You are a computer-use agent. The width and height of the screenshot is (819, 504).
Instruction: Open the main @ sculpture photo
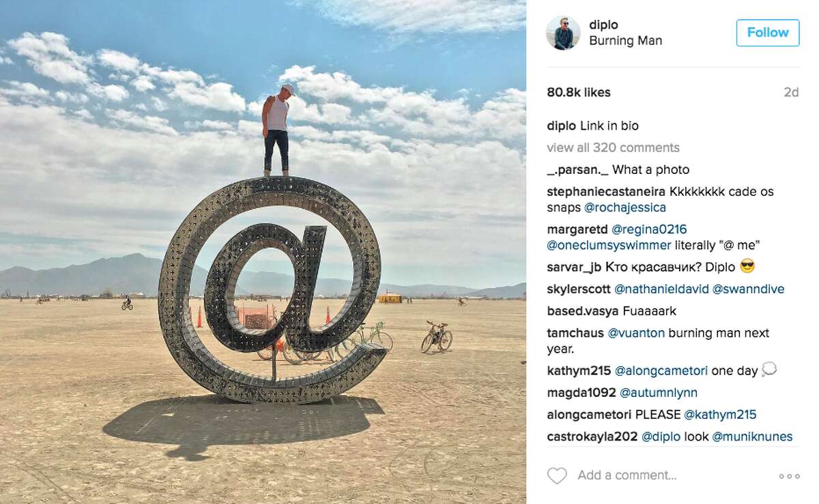pyautogui.click(x=263, y=252)
